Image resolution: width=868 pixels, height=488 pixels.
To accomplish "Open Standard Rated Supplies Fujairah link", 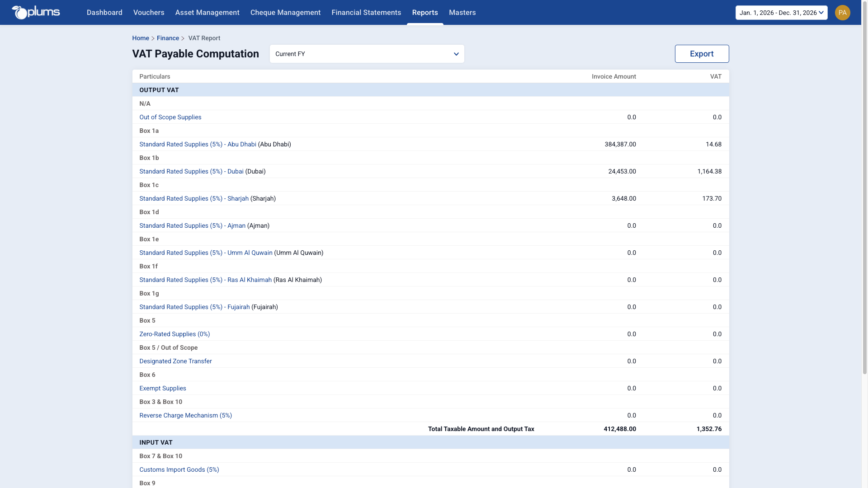I will [194, 307].
